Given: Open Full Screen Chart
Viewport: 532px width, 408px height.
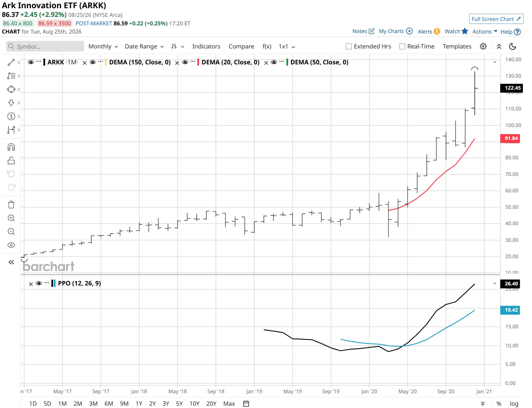Looking at the screenshot, I should tap(496, 19).
